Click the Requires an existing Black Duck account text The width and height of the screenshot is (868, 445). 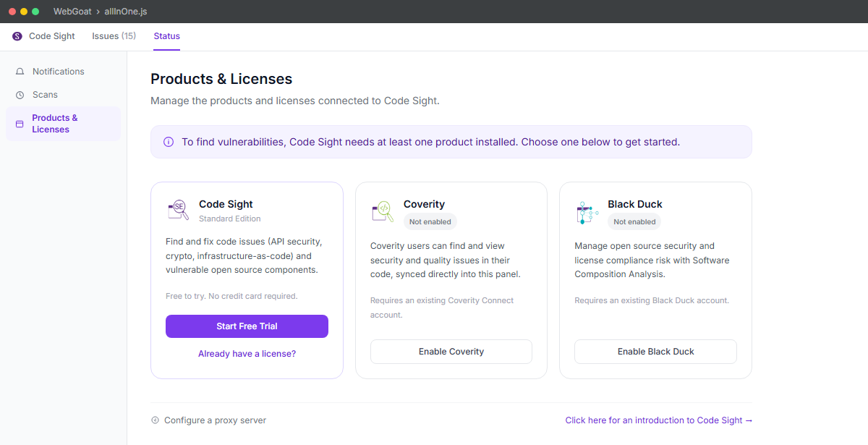pos(652,300)
